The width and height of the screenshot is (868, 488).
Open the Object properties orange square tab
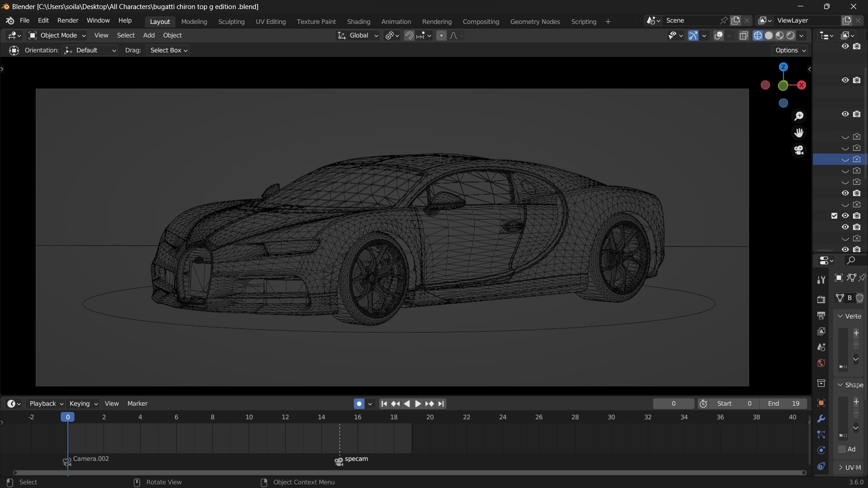pos(821,403)
